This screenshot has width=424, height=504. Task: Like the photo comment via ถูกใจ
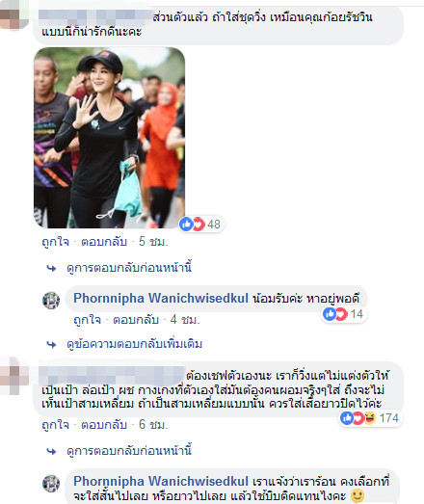coord(55,241)
